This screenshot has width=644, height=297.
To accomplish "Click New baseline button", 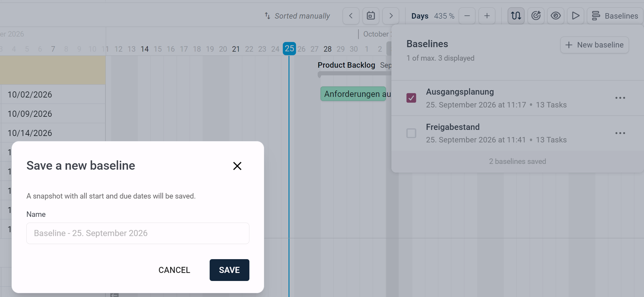I will 594,45.
